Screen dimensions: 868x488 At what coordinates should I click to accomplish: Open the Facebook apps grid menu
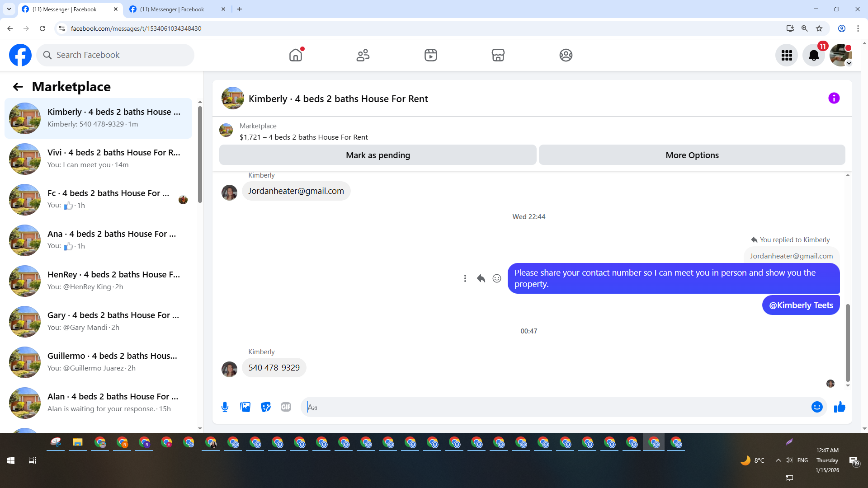[x=787, y=55]
